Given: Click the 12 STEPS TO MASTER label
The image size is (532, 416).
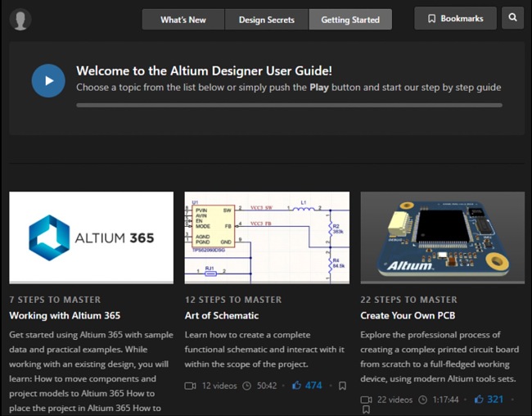Looking at the screenshot, I should point(233,300).
